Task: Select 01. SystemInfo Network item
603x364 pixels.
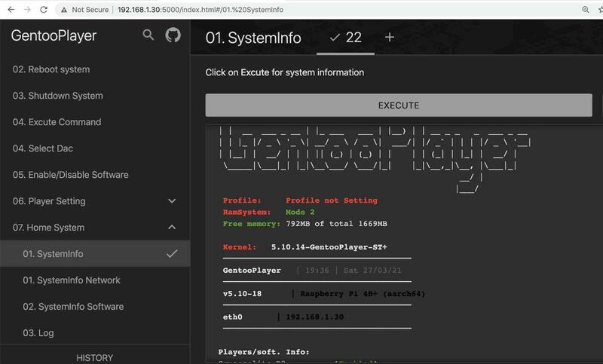Action: [72, 280]
